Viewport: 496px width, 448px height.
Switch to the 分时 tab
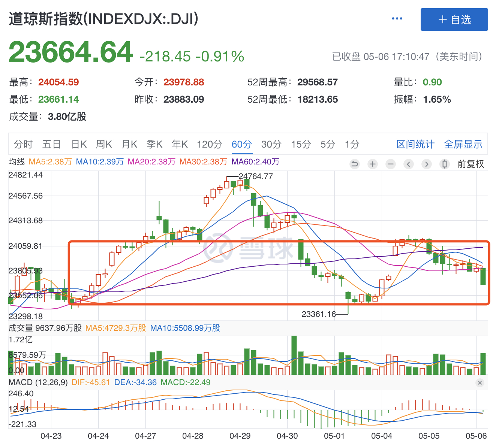pos(23,144)
